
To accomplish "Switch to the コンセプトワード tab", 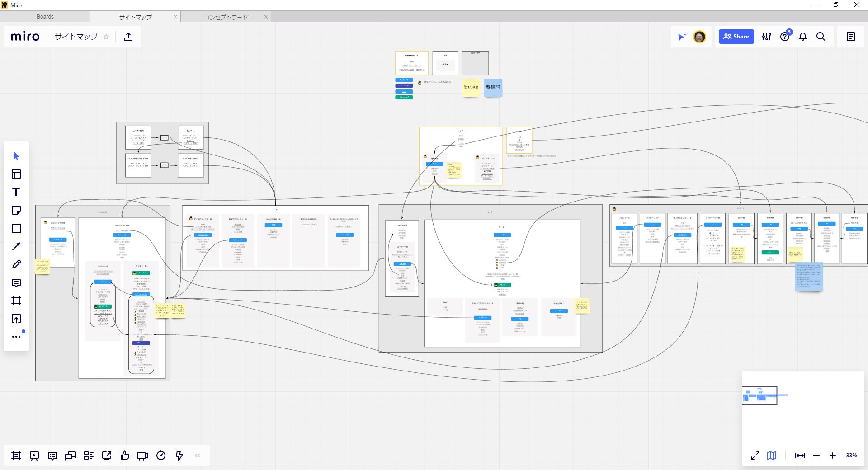I will pyautogui.click(x=226, y=17).
